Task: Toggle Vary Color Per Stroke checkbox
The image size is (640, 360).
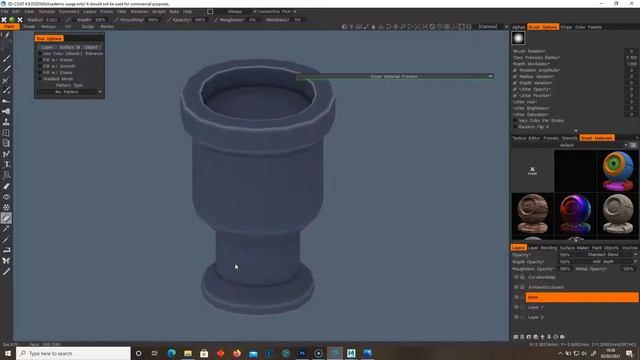Action: 515,121
